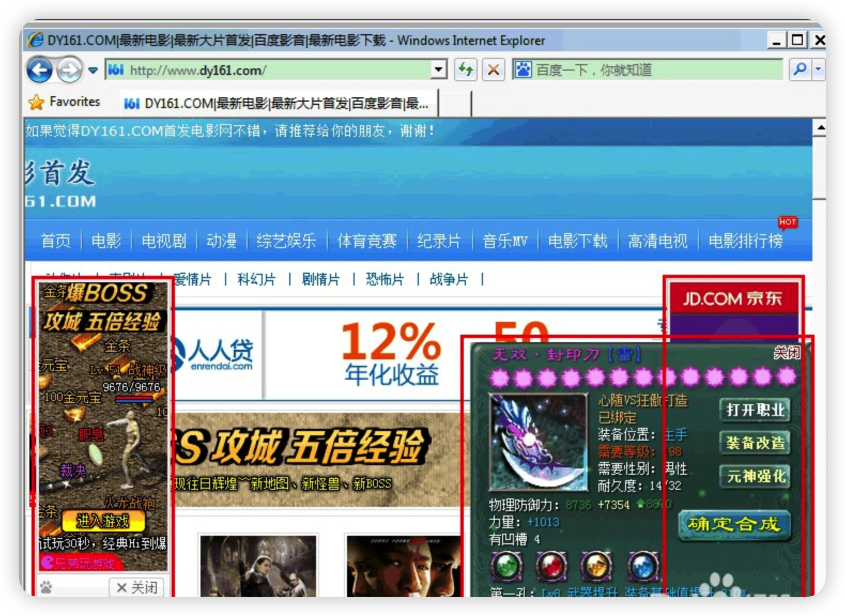This screenshot has height=616, width=845.
Task: Open 综艺娱乐 in site navigation
Action: click(x=286, y=241)
